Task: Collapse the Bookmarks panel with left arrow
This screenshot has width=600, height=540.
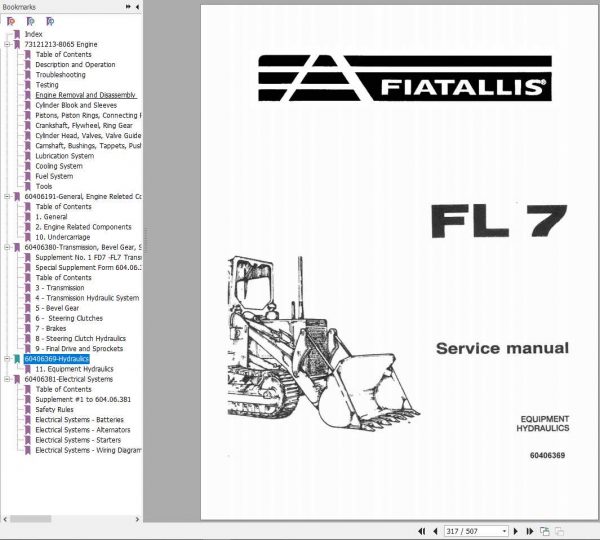Action: tap(137, 7)
